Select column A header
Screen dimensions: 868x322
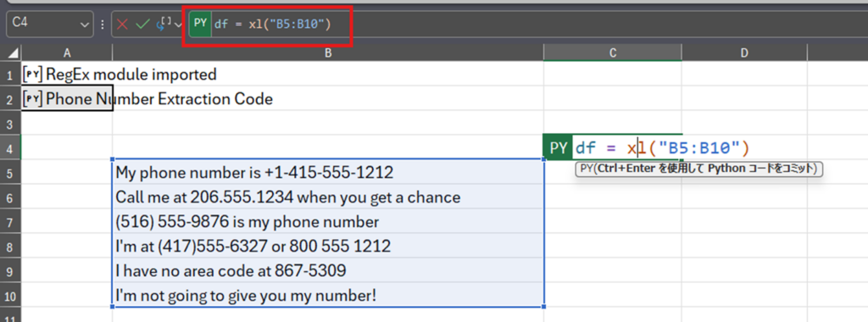point(67,53)
